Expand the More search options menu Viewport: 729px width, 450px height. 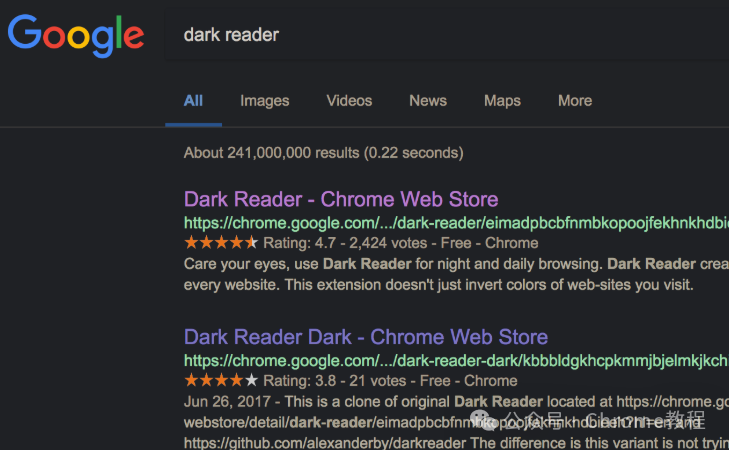[575, 101]
